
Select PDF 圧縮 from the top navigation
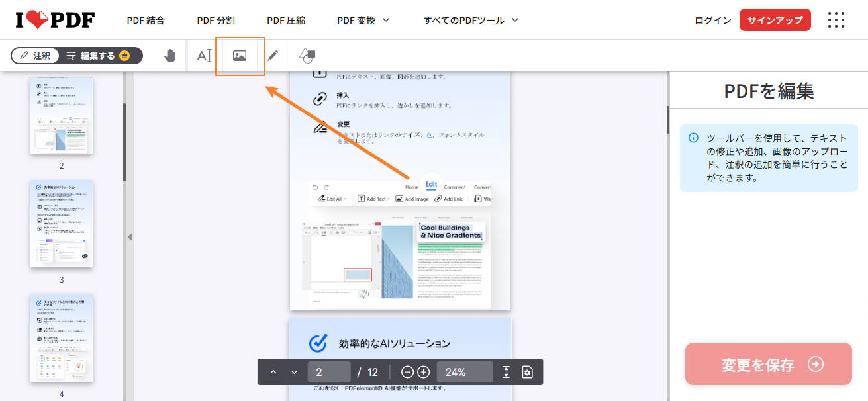285,20
